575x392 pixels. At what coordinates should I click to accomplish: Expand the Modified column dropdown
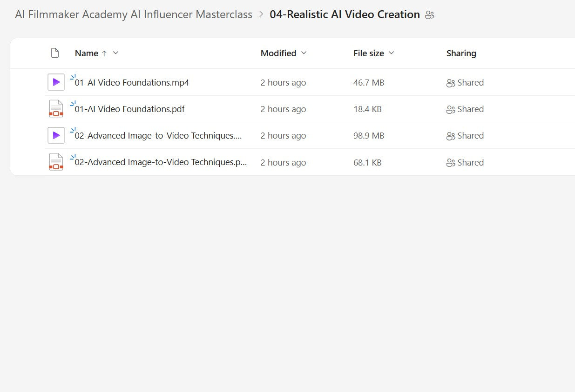304,53
